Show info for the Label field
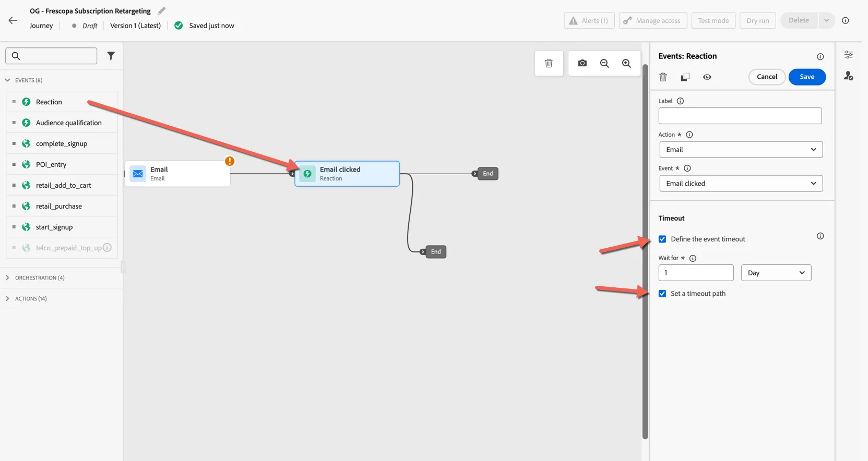The width and height of the screenshot is (868, 461). pyautogui.click(x=680, y=101)
